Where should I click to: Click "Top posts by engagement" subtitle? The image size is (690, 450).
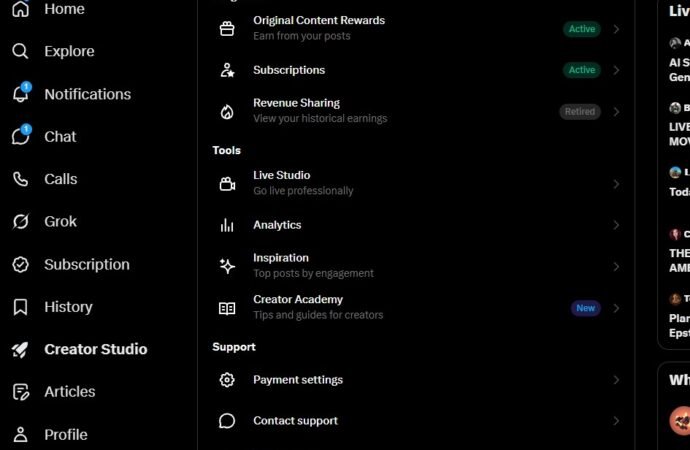coord(313,274)
